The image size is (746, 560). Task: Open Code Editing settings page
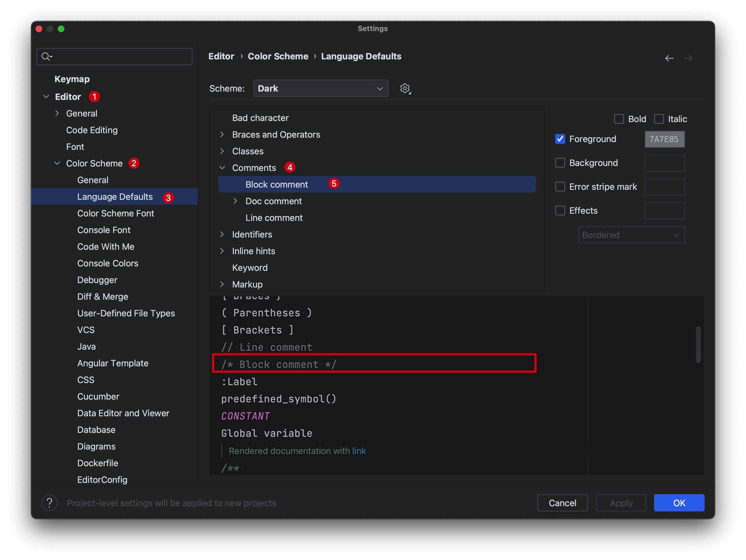[x=92, y=130]
